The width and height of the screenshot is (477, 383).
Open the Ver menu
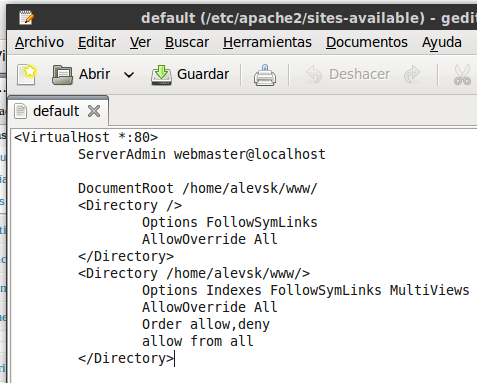[x=140, y=42]
